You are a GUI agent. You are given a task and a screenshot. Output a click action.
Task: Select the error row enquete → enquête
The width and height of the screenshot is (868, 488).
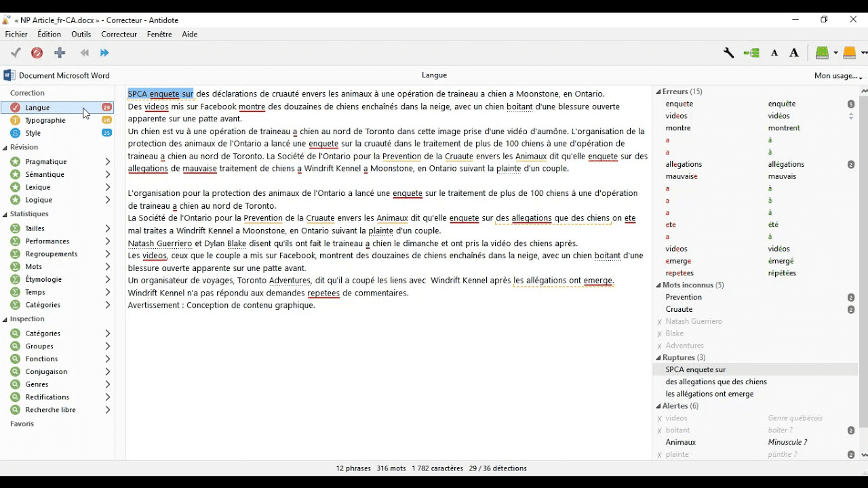(755, 104)
